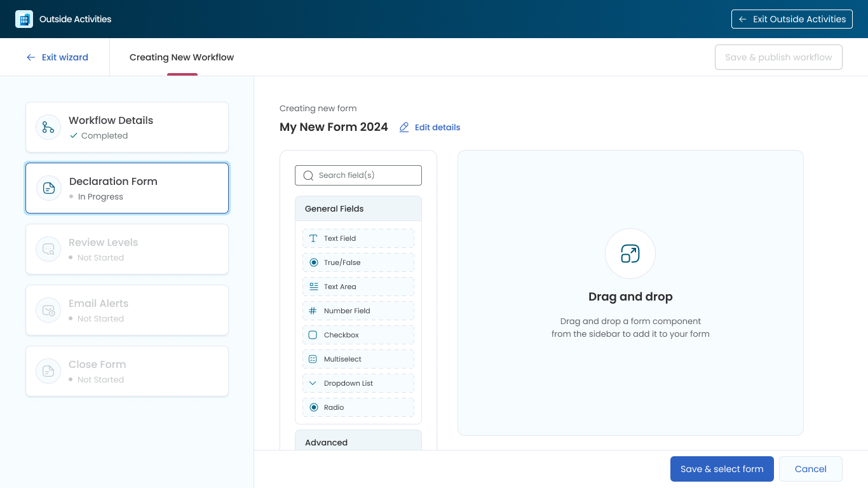
Task: Click the Outside Activities app logo icon
Action: (24, 19)
